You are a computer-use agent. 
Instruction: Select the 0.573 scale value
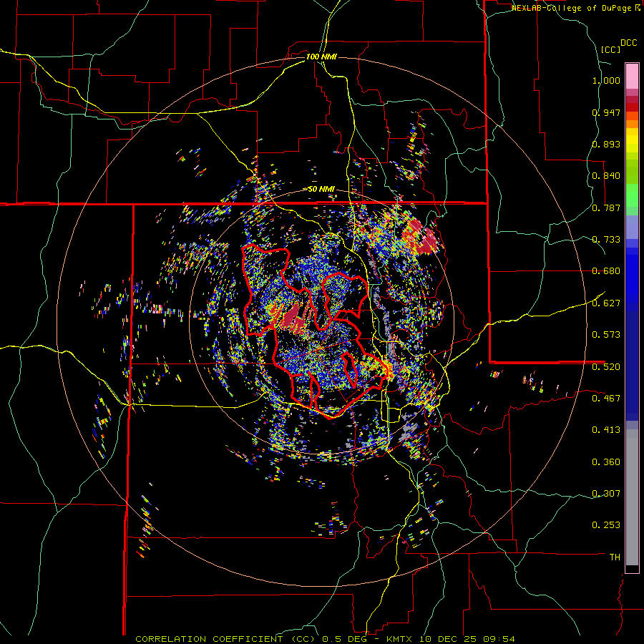[x=606, y=335]
